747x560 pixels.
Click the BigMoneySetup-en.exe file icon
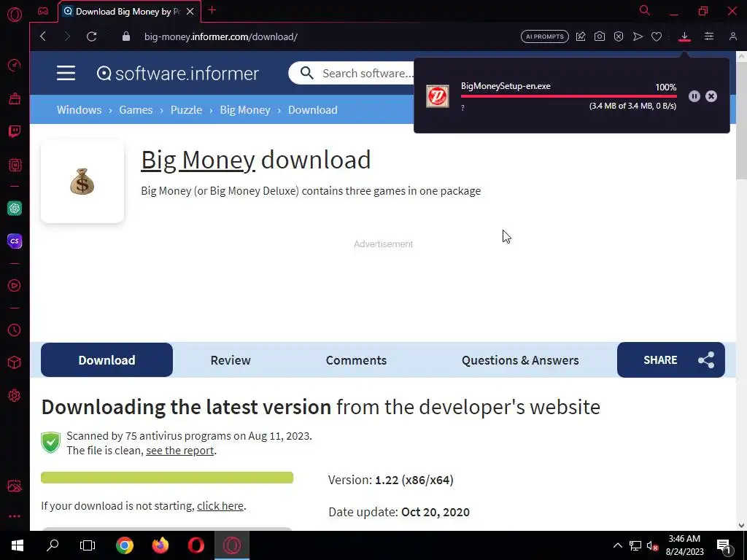(x=438, y=96)
